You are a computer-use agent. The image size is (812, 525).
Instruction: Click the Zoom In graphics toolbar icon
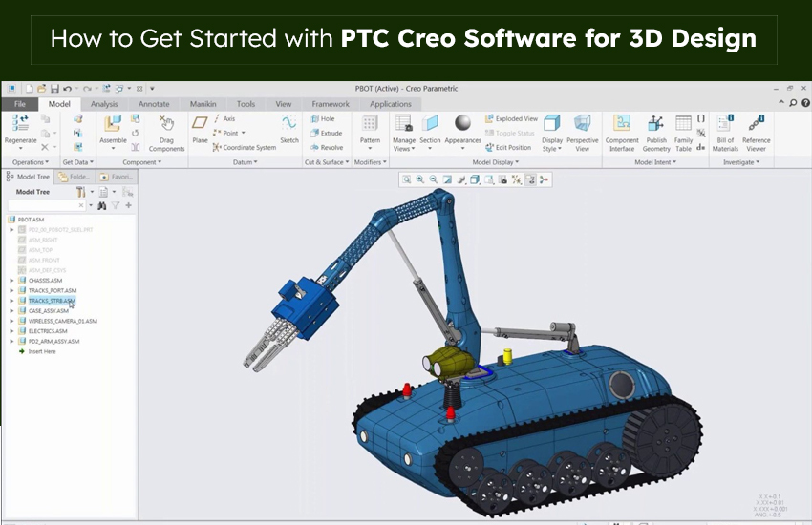420,179
